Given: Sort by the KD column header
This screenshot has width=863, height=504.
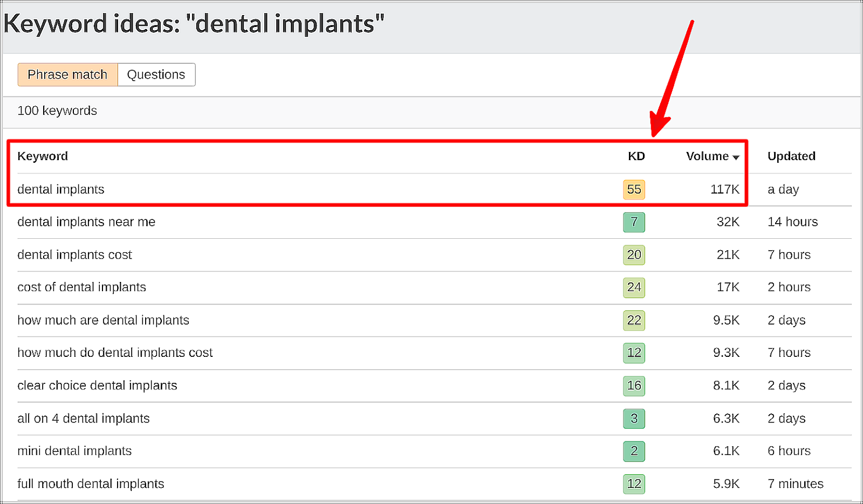Looking at the screenshot, I should [x=636, y=156].
